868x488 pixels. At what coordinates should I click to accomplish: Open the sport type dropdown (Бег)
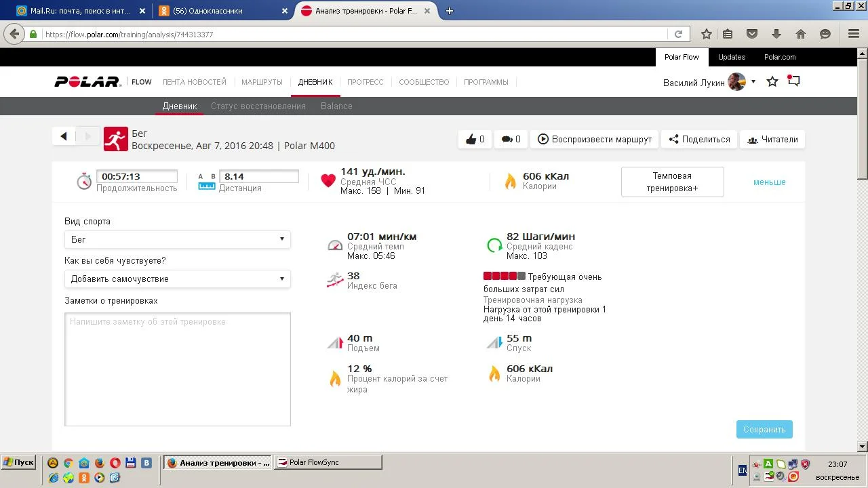pos(178,239)
